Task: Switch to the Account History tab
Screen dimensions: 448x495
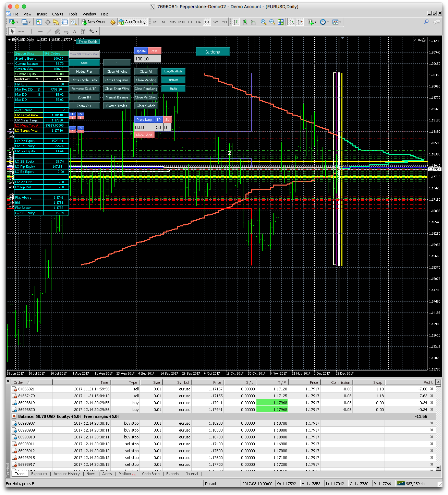Action: pyautogui.click(x=66, y=474)
